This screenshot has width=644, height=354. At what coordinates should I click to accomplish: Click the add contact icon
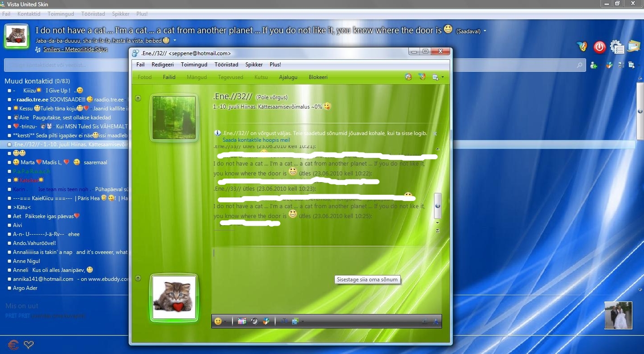click(594, 65)
